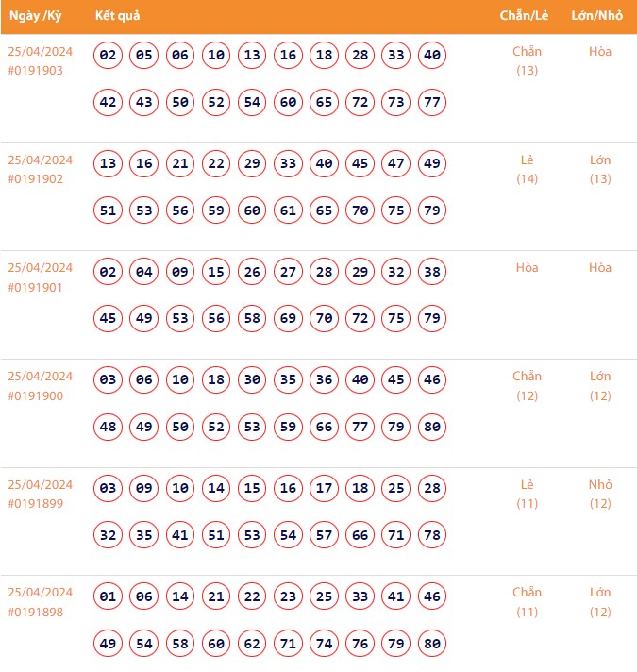Click ball 62 in draw #0191898
Image resolution: width=637 pixels, height=672 pixels.
pos(252,644)
